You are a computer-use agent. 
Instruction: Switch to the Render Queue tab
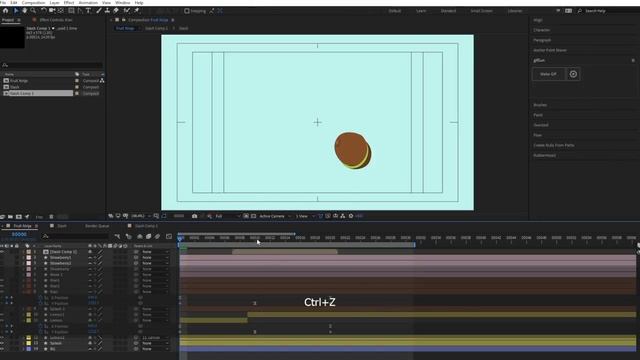(97, 226)
